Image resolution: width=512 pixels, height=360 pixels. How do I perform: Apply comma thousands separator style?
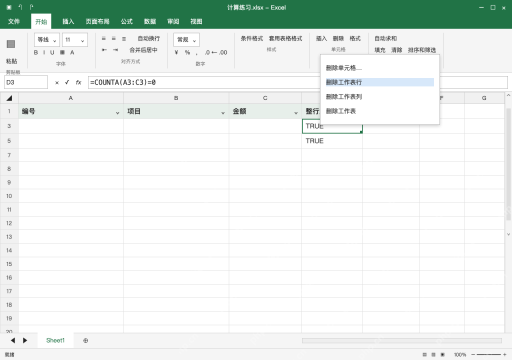tap(197, 53)
